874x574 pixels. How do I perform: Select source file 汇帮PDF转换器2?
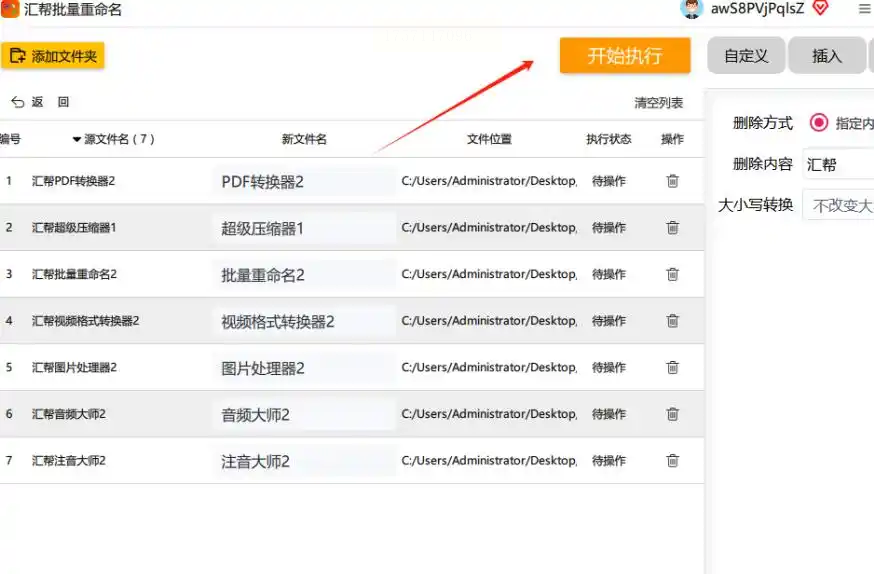(x=74, y=181)
